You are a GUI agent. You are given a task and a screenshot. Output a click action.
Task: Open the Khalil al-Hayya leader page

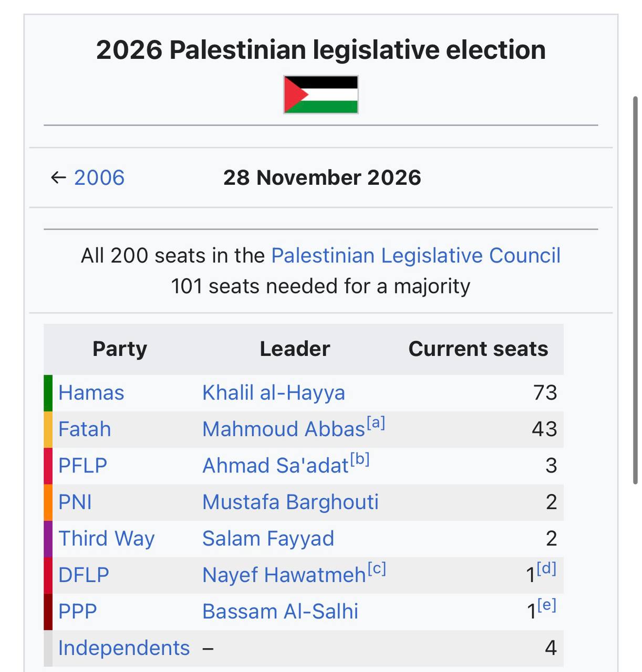274,393
